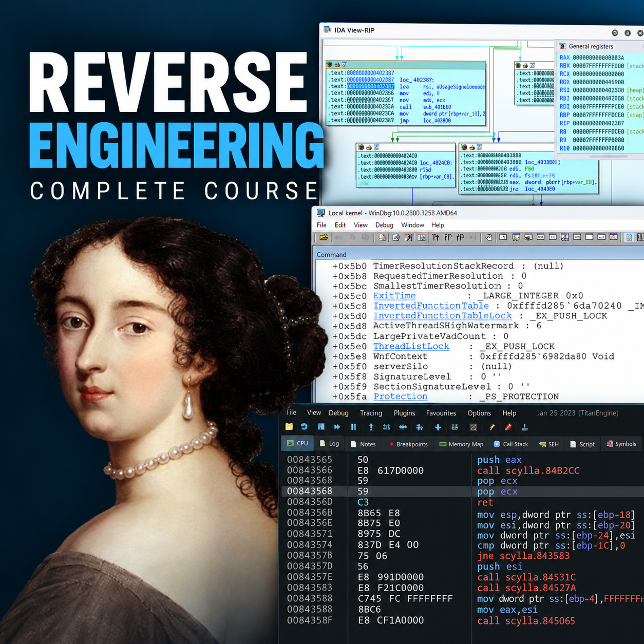Image resolution: width=644 pixels, height=644 pixels.
Task: Switch to the Log tab in x64dbg
Action: coord(329,444)
